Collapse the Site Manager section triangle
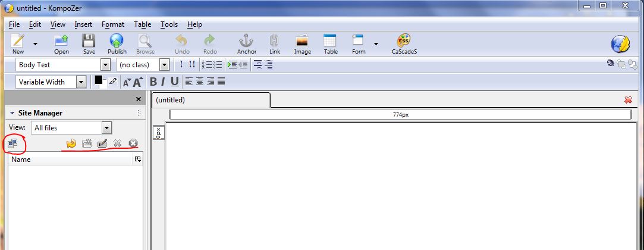 coord(12,113)
